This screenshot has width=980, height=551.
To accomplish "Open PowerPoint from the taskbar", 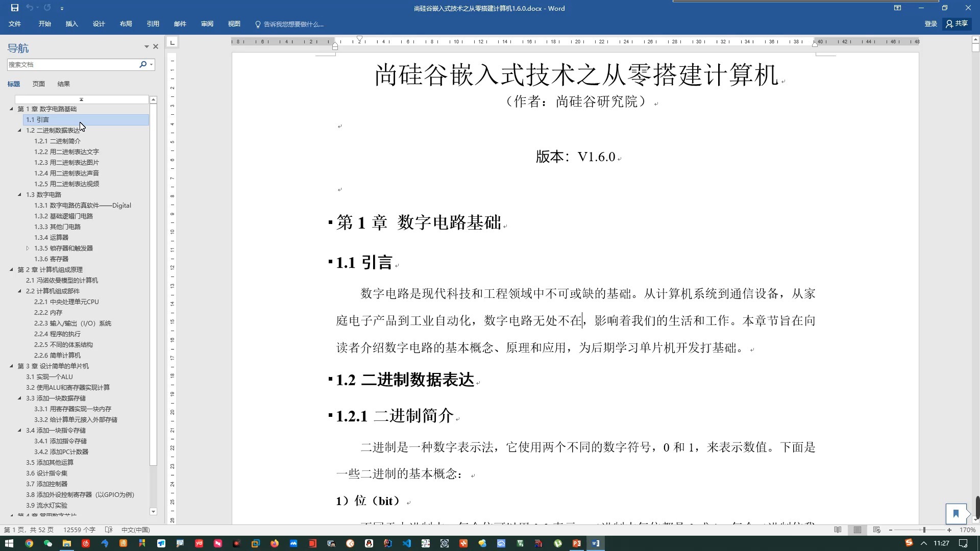I will [x=577, y=543].
